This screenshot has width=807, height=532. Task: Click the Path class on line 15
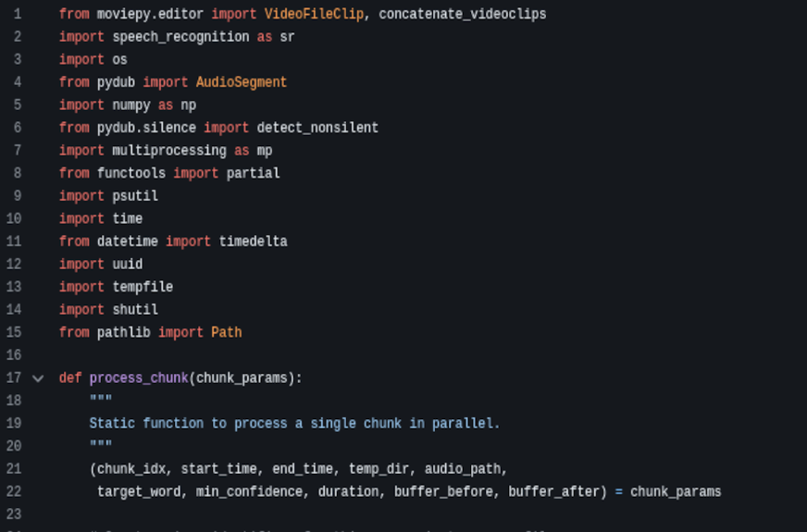[x=226, y=332]
